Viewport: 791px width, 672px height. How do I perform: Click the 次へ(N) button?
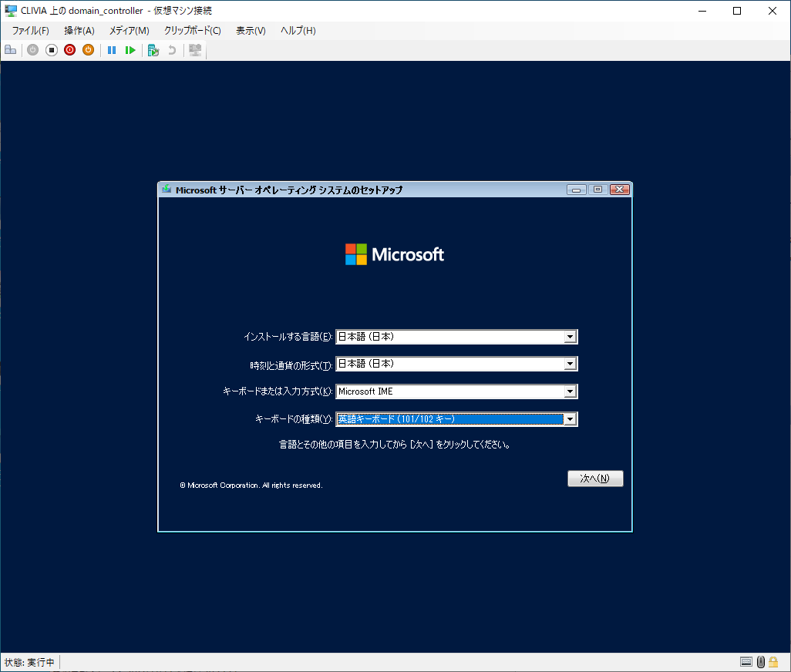595,479
